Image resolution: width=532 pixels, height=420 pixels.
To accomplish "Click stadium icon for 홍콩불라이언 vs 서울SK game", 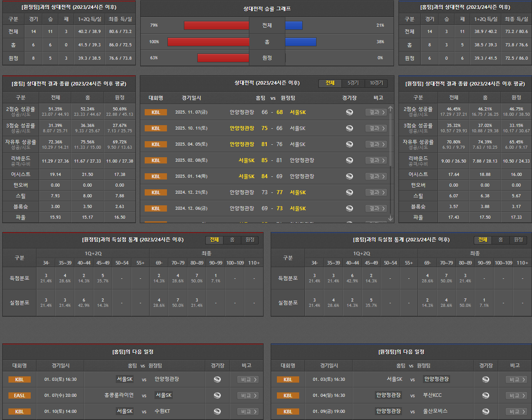I will pyautogui.click(x=217, y=396).
